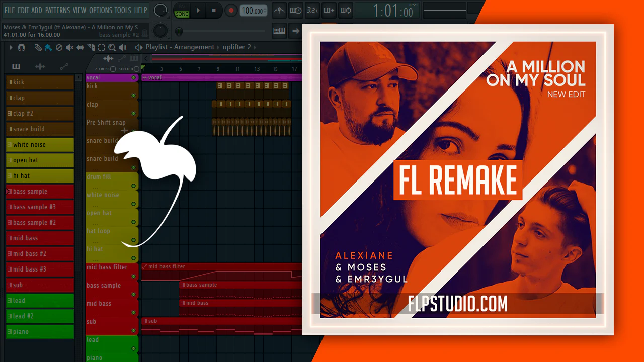
Task: Open the ADD menu
Action: [37, 10]
